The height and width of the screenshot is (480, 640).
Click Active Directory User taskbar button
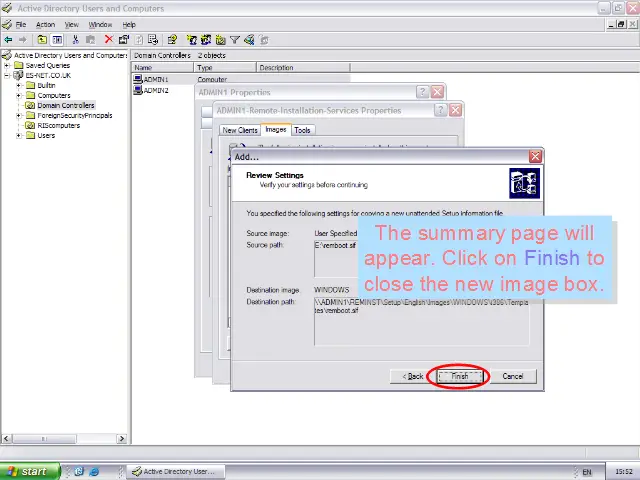(x=176, y=471)
